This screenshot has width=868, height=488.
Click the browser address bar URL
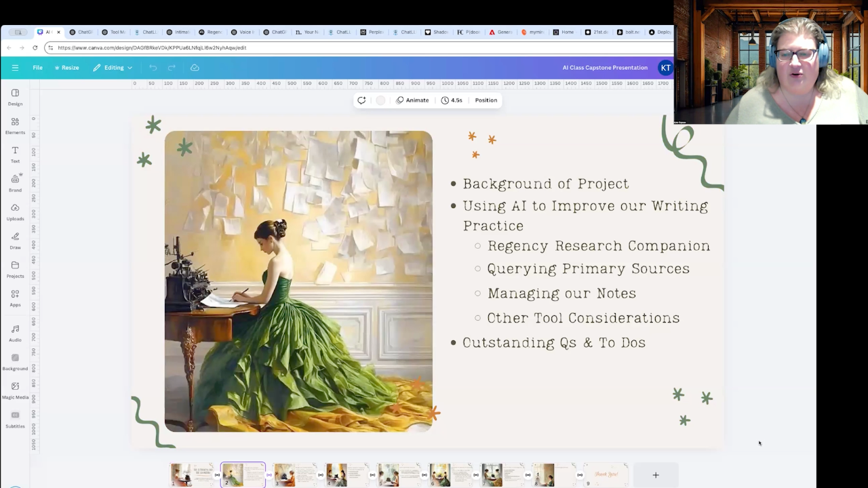point(152,47)
